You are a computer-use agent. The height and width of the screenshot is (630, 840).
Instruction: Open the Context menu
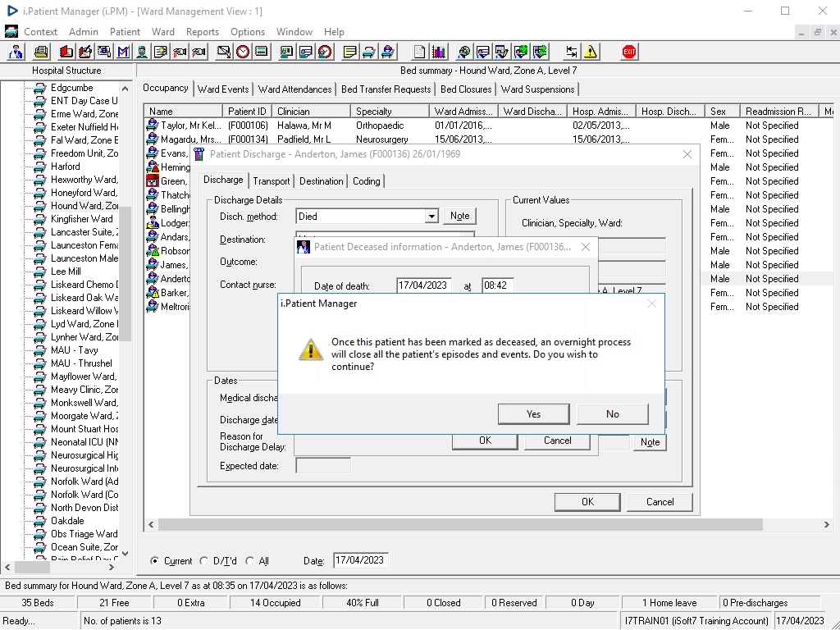tap(40, 32)
